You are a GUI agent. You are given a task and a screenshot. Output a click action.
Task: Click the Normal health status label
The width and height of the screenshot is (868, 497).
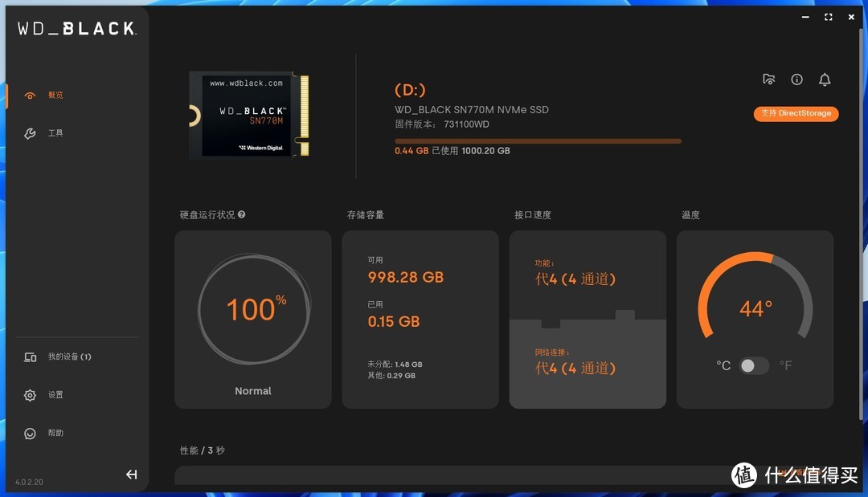click(x=253, y=391)
